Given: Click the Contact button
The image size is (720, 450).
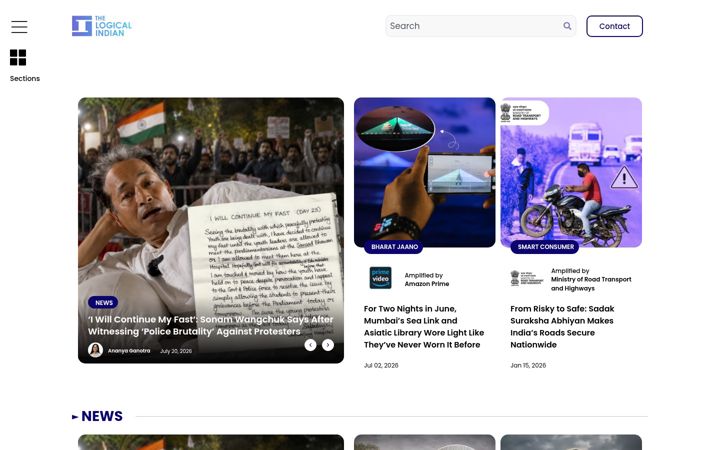Looking at the screenshot, I should coord(614,26).
